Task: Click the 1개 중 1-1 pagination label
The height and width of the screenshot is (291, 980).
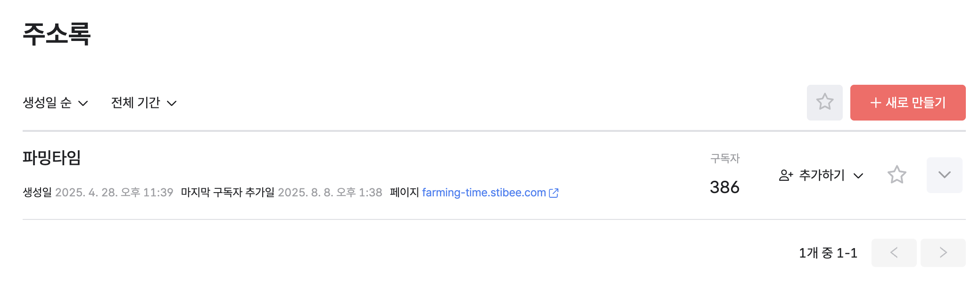Action: coord(828,253)
